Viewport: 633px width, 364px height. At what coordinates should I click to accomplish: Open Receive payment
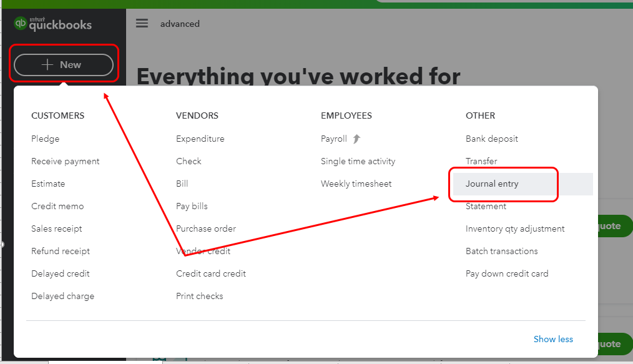point(65,161)
